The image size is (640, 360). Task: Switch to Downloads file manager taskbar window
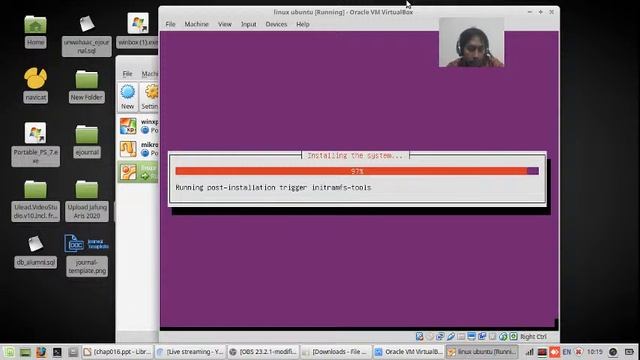click(x=335, y=352)
